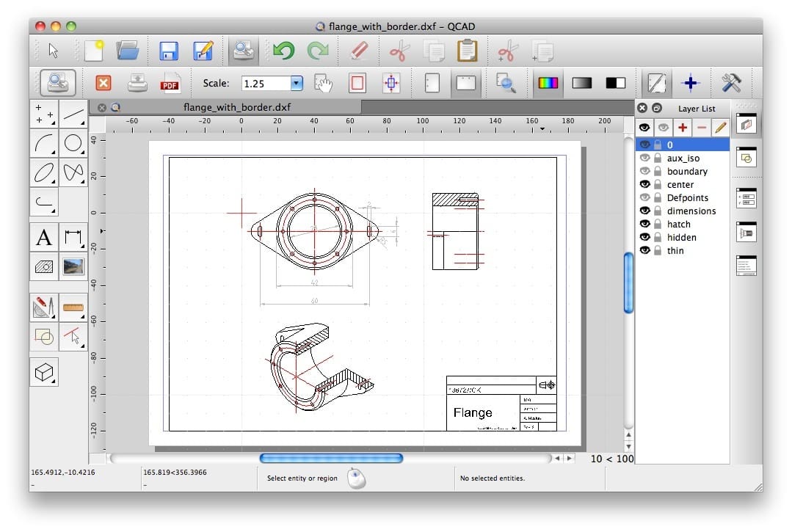Toggle lock on hatch layer
The image size is (792, 532).
tap(658, 224)
